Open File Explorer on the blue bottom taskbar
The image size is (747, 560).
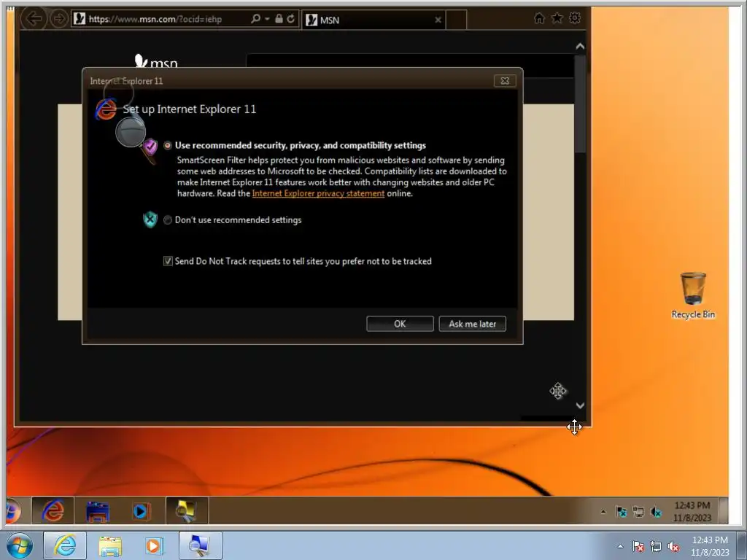pos(110,546)
